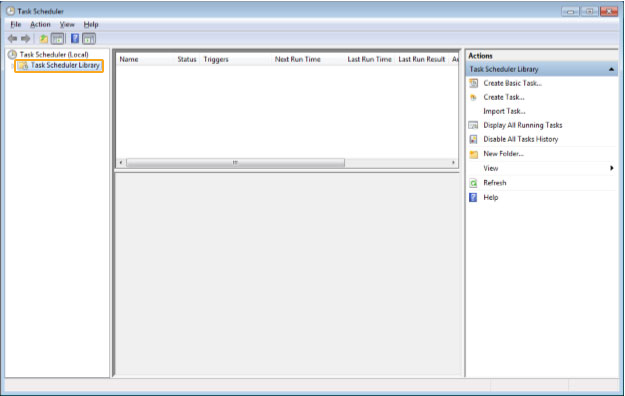Click New Folder... action

pos(503,154)
